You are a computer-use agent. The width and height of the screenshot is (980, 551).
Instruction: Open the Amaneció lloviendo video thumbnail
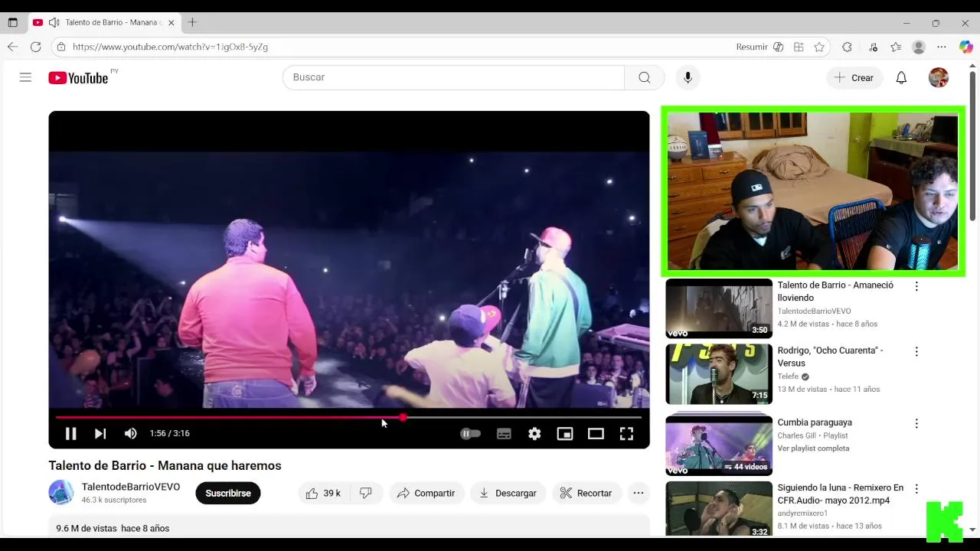(719, 308)
